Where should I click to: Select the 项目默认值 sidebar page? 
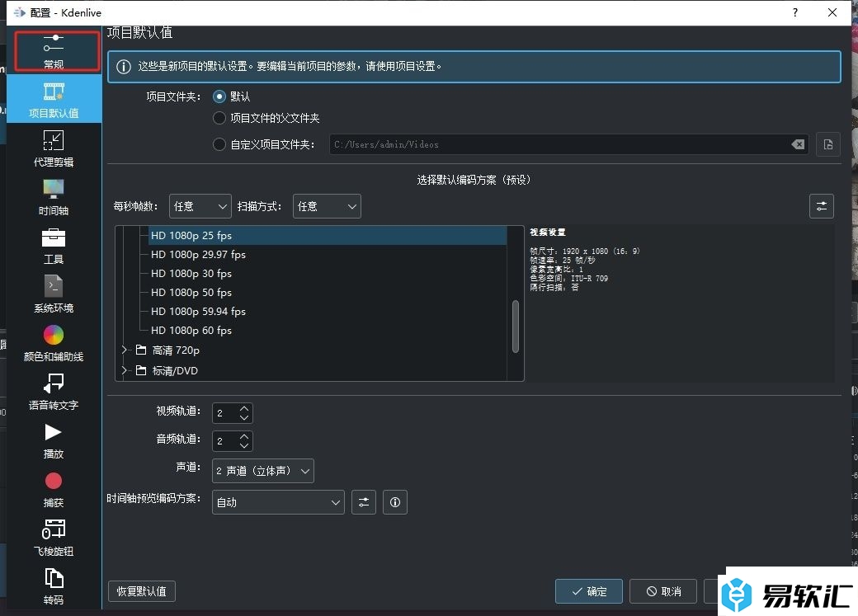tap(54, 99)
